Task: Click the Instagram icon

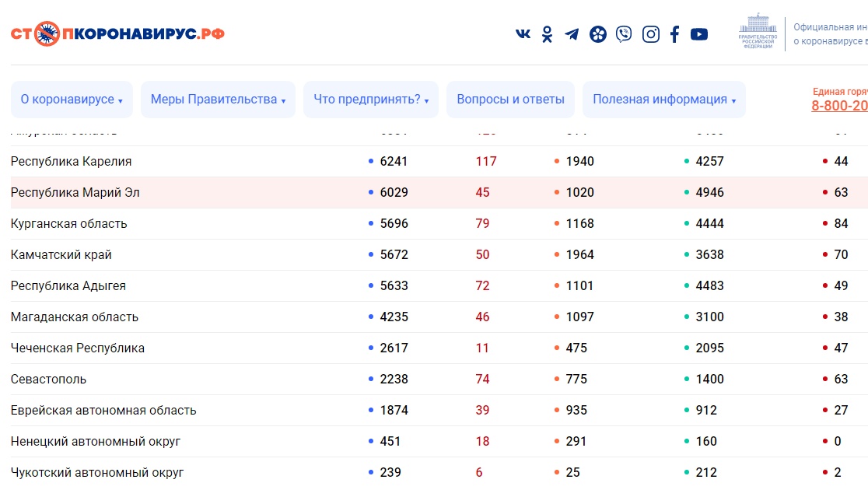Action: [x=650, y=34]
